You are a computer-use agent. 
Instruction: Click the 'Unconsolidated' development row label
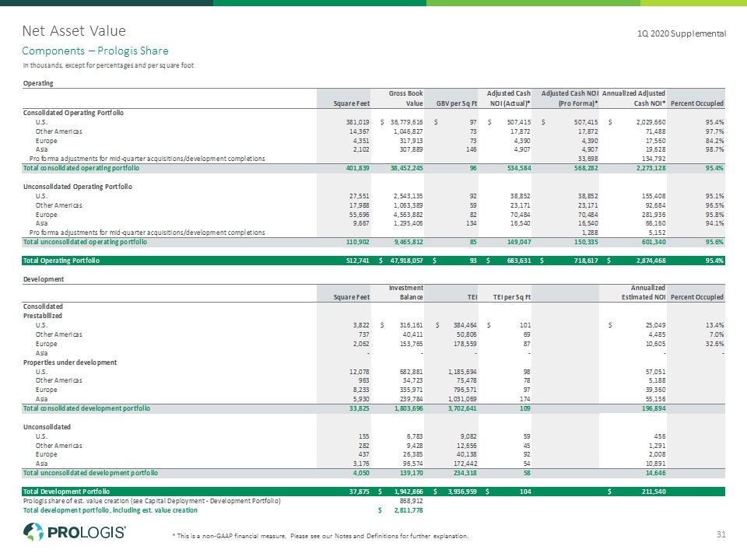47,427
